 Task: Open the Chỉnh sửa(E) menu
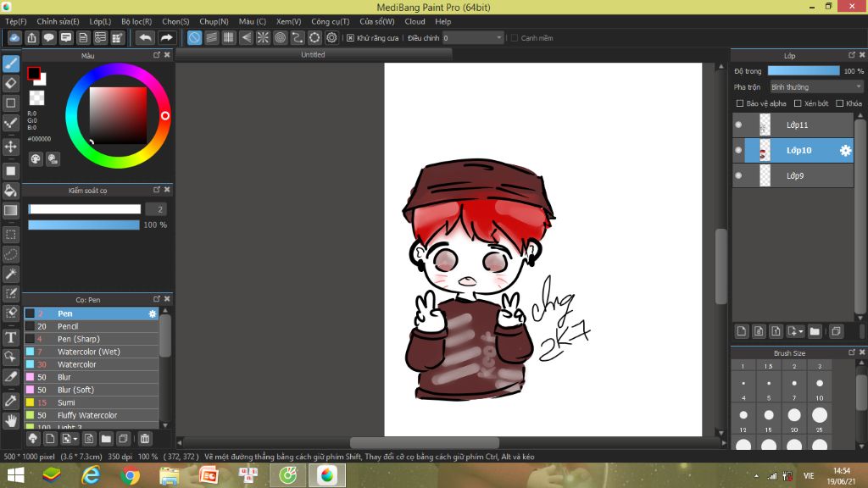pos(58,21)
